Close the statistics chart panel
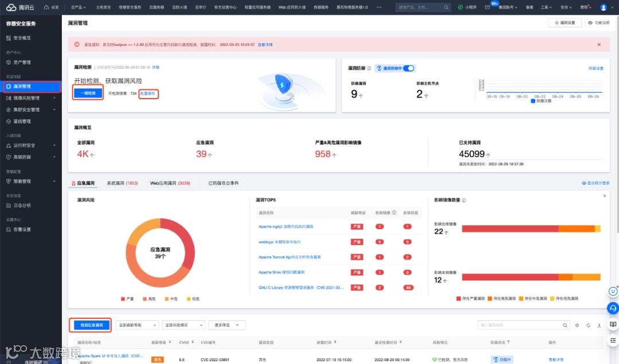This screenshot has height=364, width=619. tap(605, 196)
